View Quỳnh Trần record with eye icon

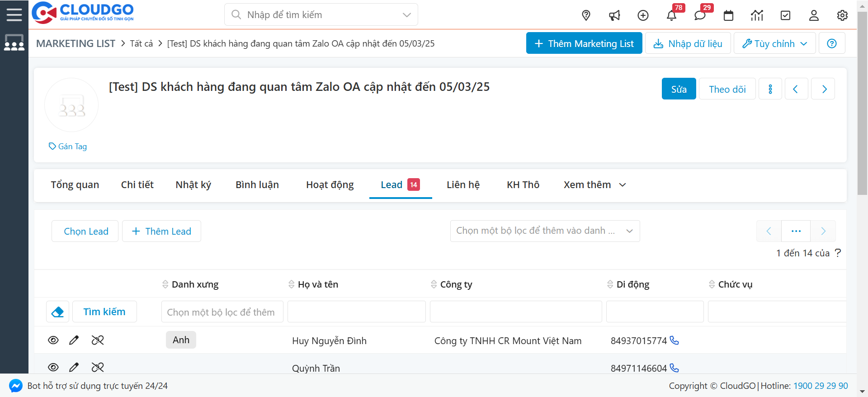pos(53,367)
